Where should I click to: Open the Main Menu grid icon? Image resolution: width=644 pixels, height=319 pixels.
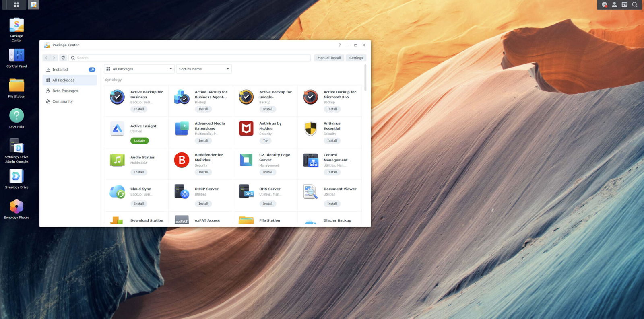(16, 5)
